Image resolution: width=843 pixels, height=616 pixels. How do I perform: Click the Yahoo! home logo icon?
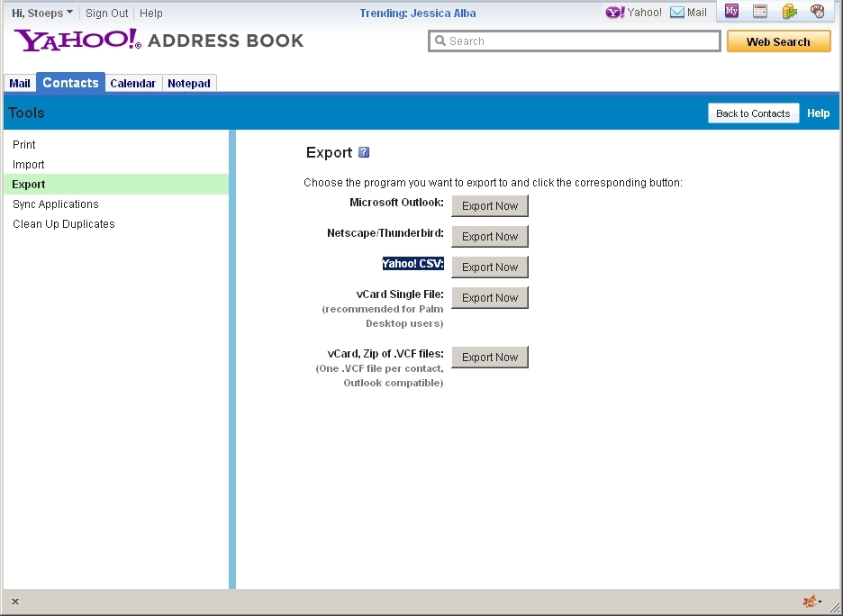pyautogui.click(x=615, y=13)
